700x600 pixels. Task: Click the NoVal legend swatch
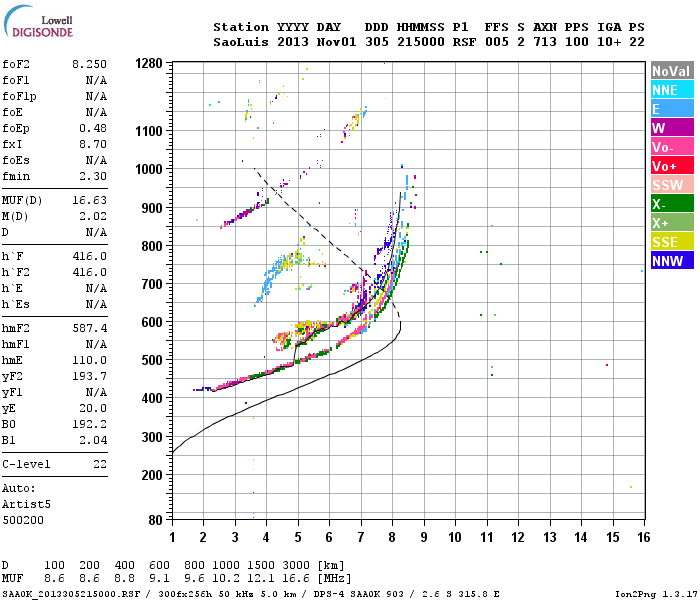click(x=672, y=71)
